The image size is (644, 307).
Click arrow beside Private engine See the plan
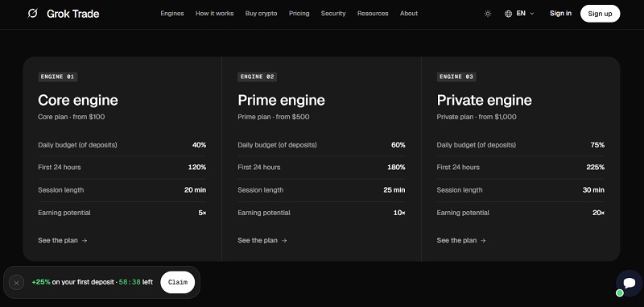(483, 240)
